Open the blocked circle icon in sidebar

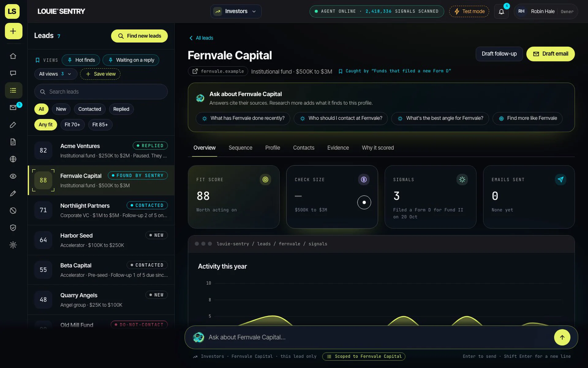click(13, 211)
